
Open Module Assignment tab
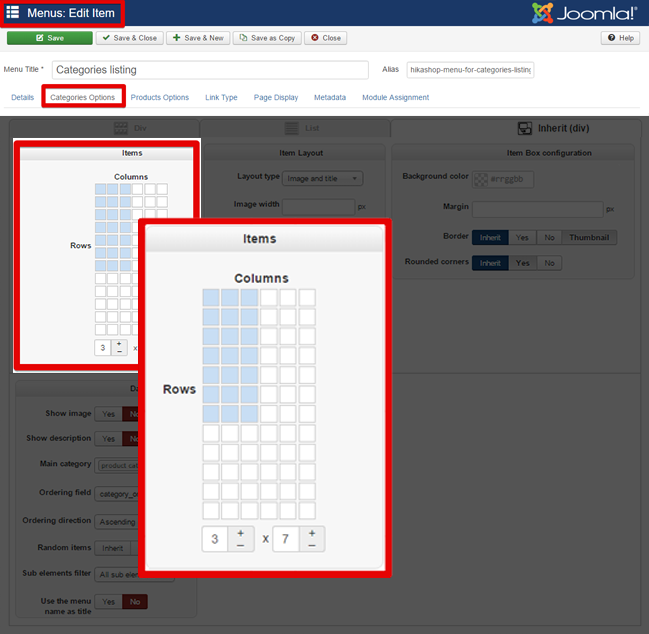point(395,97)
